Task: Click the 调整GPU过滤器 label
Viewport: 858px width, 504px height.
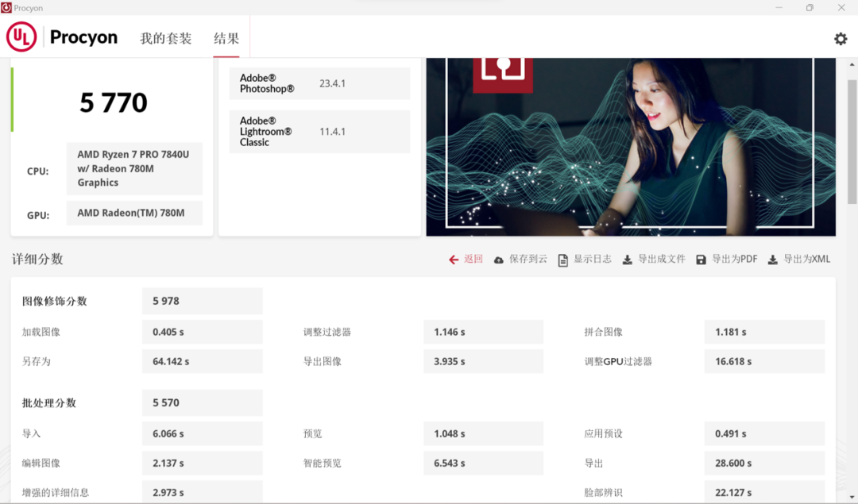Action: coord(618,361)
